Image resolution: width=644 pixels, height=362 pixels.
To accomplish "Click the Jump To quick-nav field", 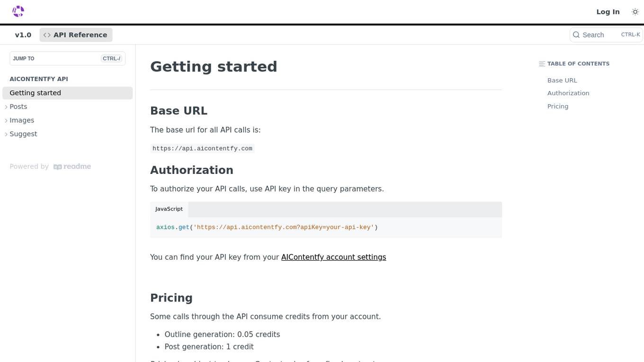I will pyautogui.click(x=67, y=59).
